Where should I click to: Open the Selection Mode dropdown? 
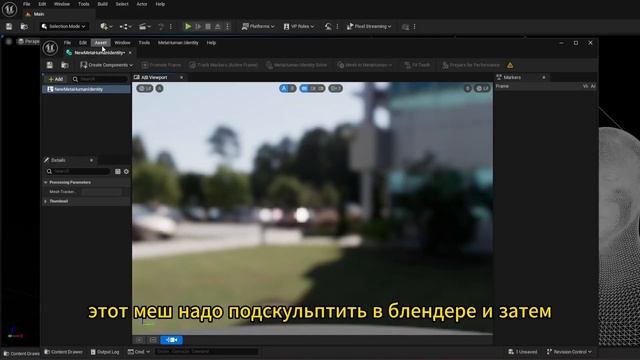64,27
